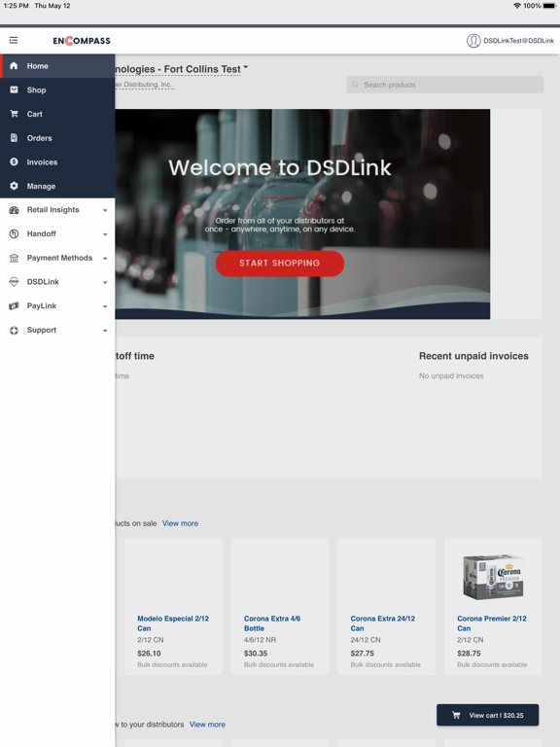Click the 4/6/12 NR package size text
560x747 pixels.
coord(260,640)
